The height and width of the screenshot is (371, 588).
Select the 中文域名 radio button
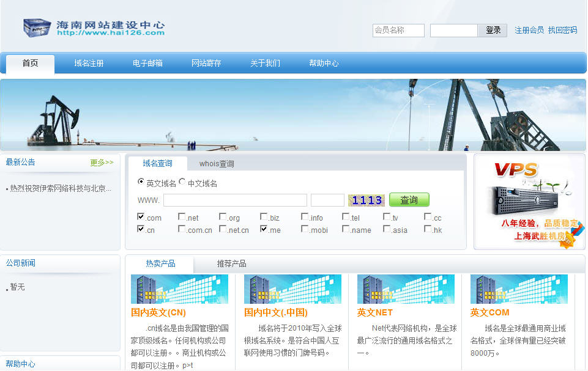tap(182, 182)
